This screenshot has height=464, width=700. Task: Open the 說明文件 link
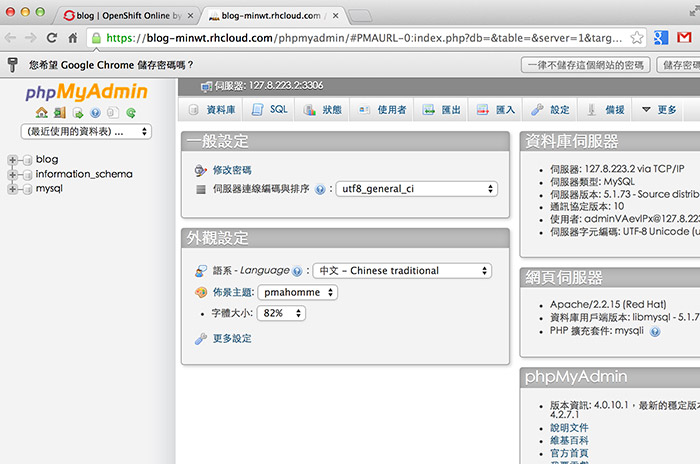coord(569,428)
